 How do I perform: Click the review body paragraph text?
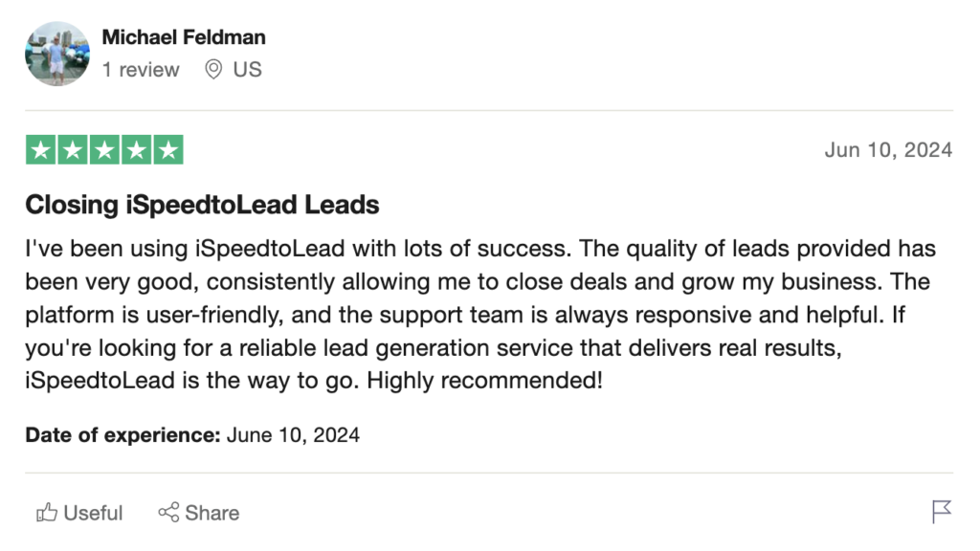(479, 314)
